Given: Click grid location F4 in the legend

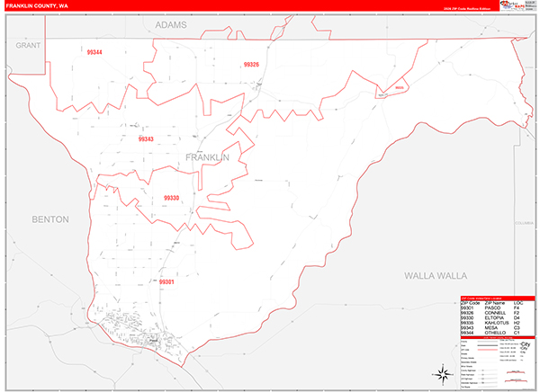Looking at the screenshot, I should coord(517,307).
